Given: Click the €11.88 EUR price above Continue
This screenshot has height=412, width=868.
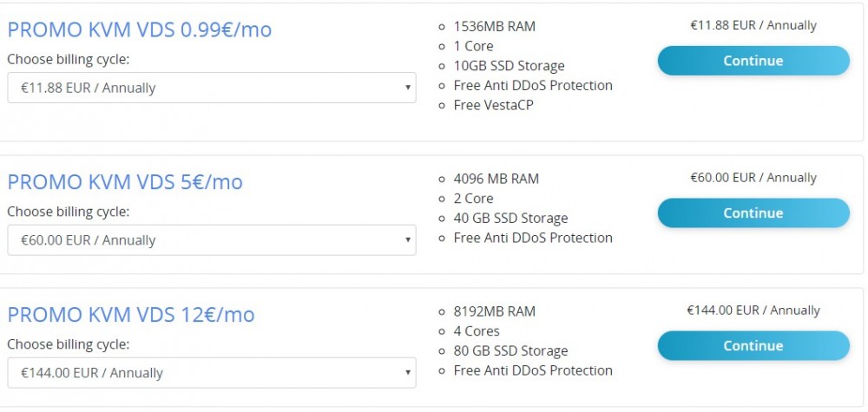Looking at the screenshot, I should 753,26.
